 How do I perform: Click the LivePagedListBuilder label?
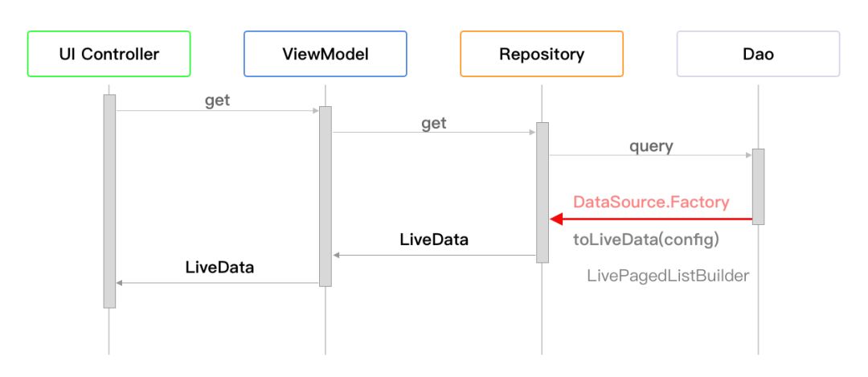pyautogui.click(x=668, y=276)
